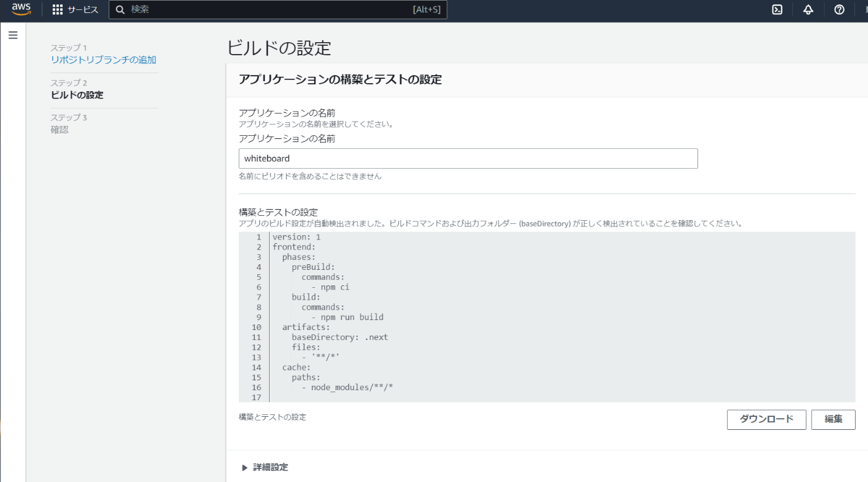The width and height of the screenshot is (868, 482).
Task: Click the 'npm run build' line
Action: click(x=347, y=317)
